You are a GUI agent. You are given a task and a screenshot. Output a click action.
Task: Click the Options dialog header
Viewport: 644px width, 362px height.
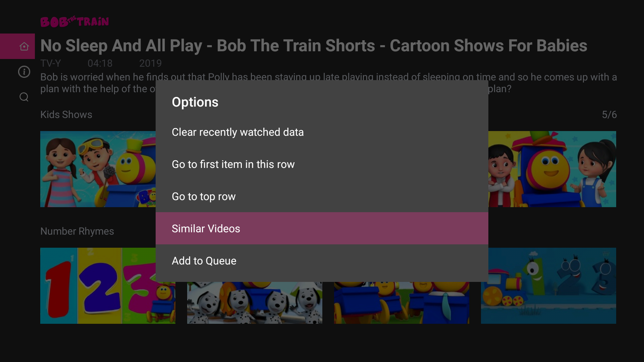[x=195, y=102]
